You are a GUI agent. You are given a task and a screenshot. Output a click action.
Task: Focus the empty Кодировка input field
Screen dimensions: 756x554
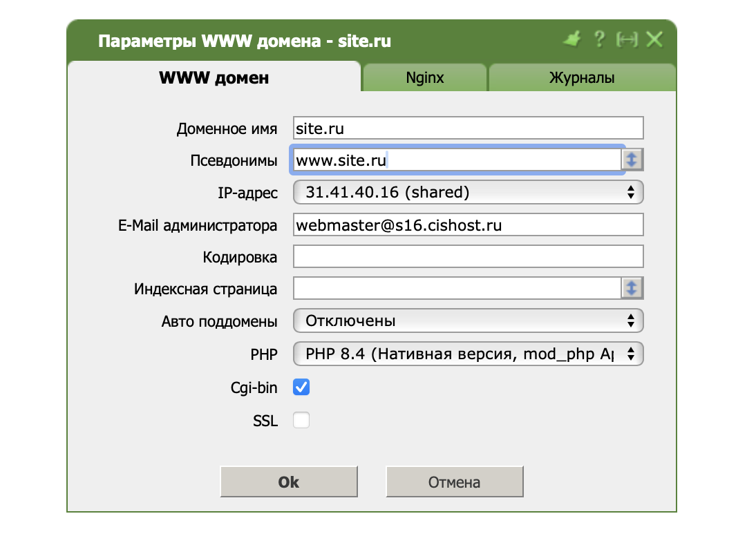coord(468,256)
